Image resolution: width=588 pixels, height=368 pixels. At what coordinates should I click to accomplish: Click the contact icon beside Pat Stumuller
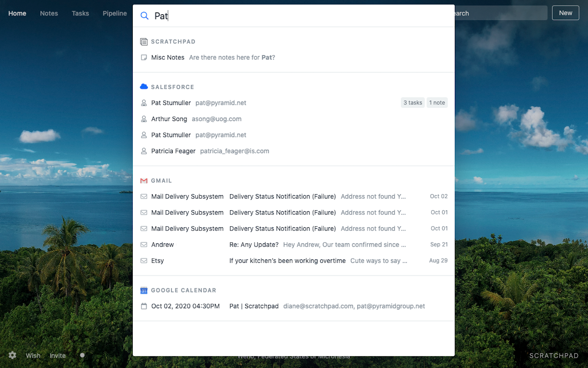144,103
